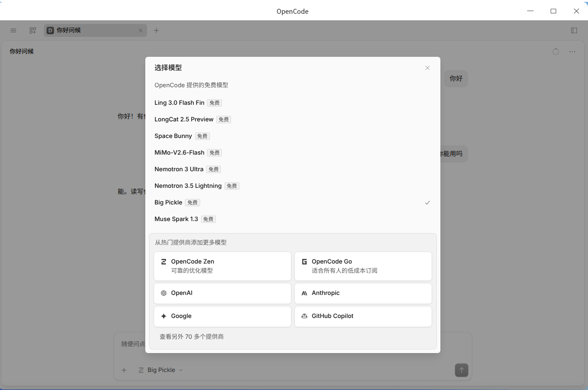Click the 随便问点 message input field
The height and width of the screenshot is (390, 588).
[x=292, y=344]
